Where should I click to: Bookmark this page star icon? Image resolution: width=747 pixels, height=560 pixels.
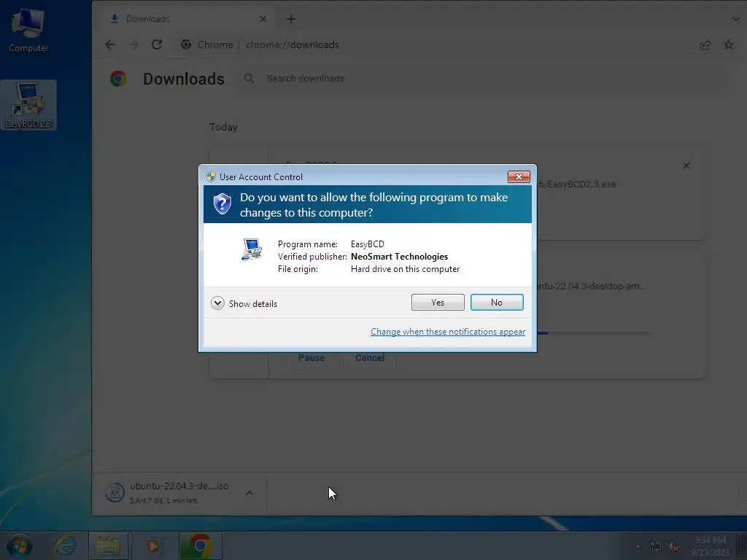click(x=729, y=44)
